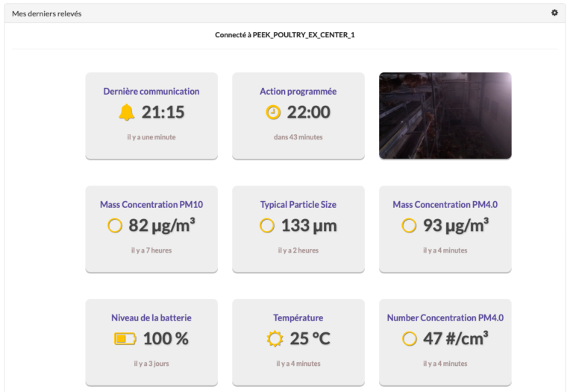Click the Niveau de la batterie title
The height and width of the screenshot is (392, 573).
click(151, 317)
